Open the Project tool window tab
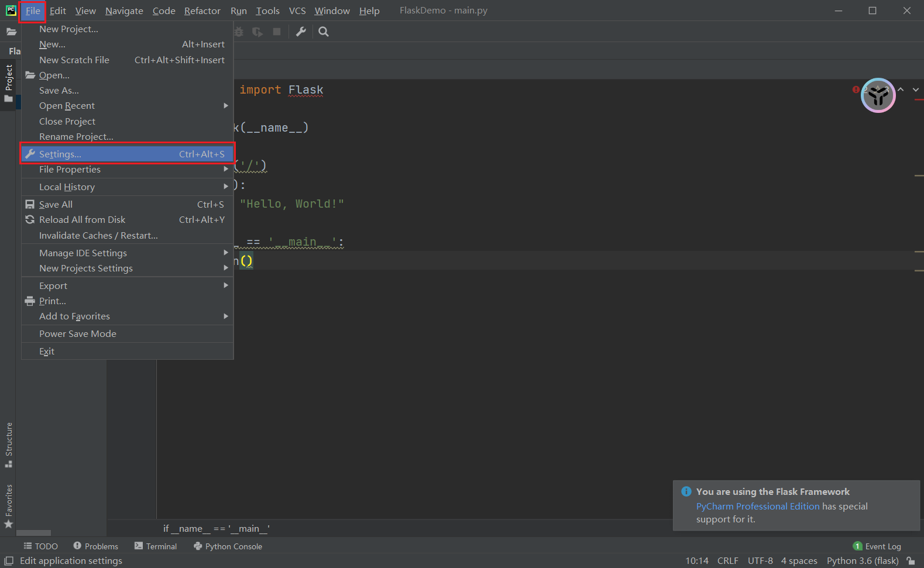The width and height of the screenshot is (924, 568). [8, 83]
